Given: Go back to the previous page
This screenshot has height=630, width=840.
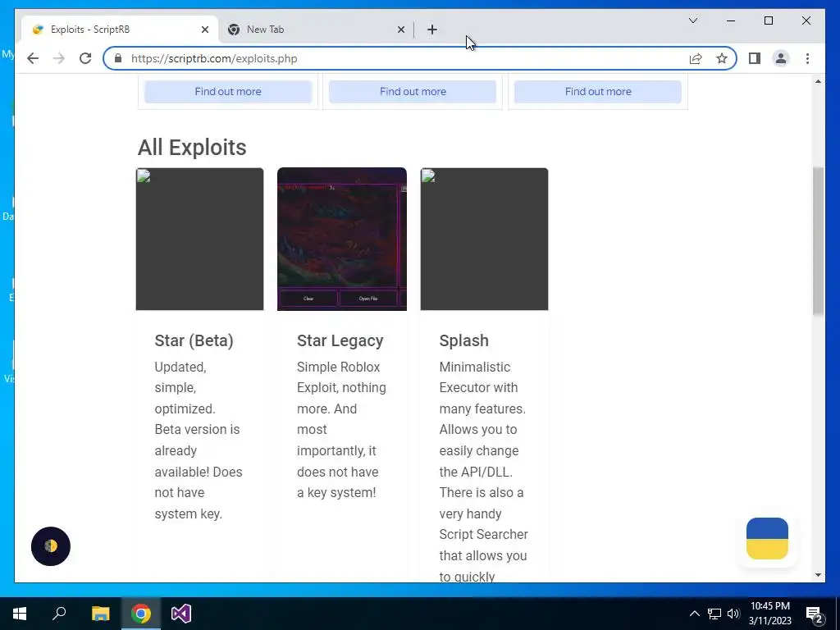Looking at the screenshot, I should click(33, 58).
